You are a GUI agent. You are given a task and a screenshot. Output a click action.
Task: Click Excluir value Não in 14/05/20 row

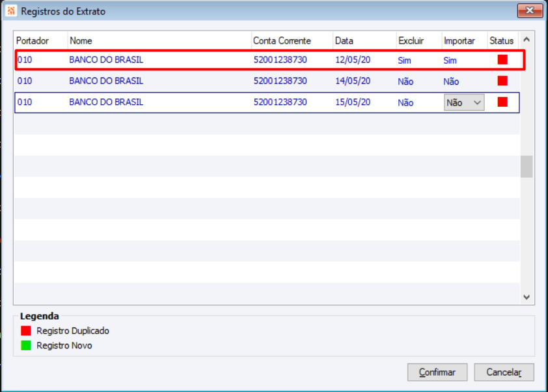coord(405,81)
